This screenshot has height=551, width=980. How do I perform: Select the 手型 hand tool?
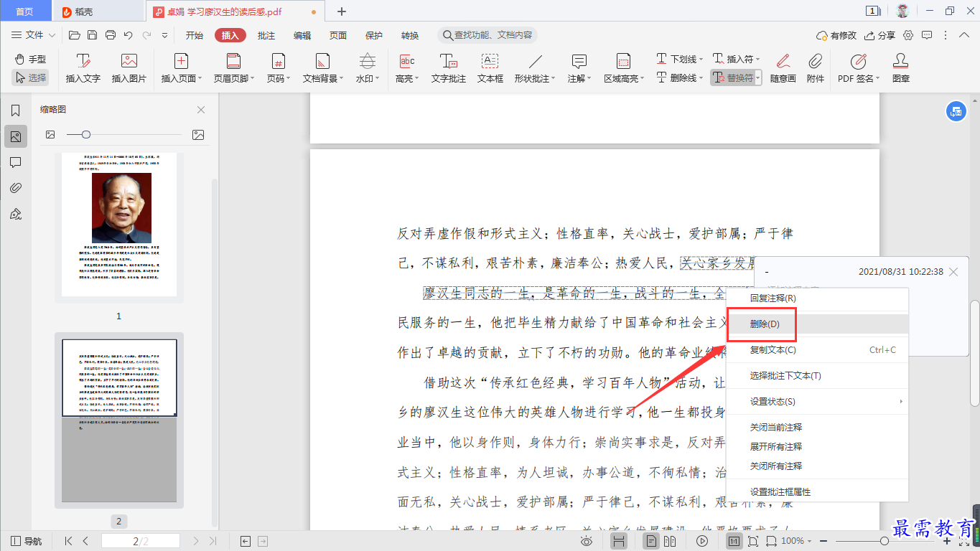[x=30, y=59]
